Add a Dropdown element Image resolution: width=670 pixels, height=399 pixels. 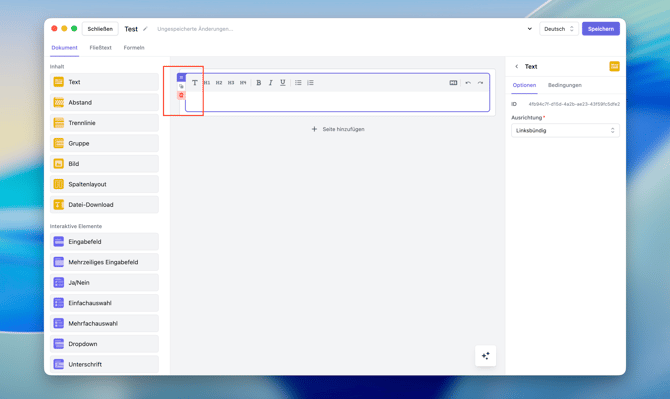click(104, 344)
